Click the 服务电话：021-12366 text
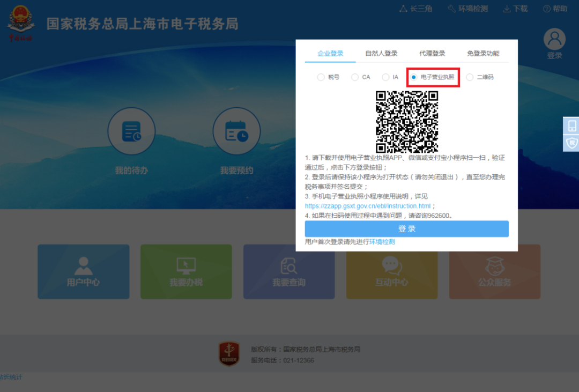Screen dimensions: 579x392 (x=283, y=360)
